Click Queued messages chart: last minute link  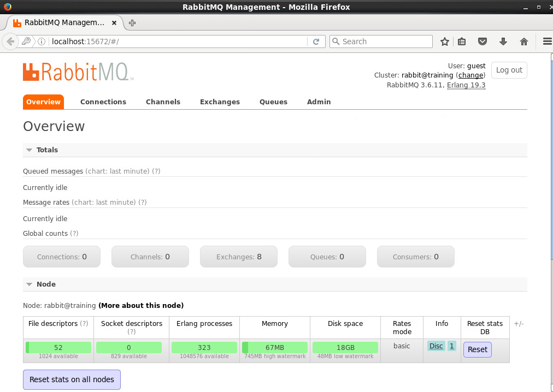pyautogui.click(x=117, y=171)
